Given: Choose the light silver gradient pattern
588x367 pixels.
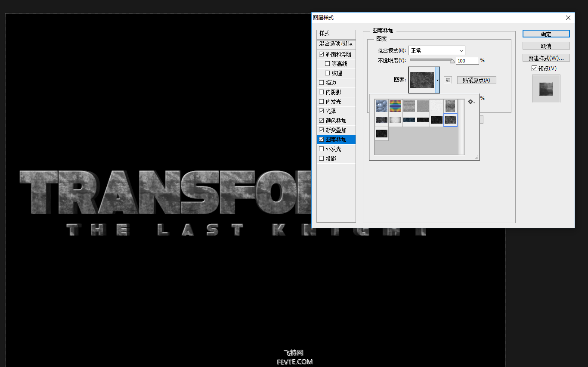Looking at the screenshot, I should pos(395,120).
